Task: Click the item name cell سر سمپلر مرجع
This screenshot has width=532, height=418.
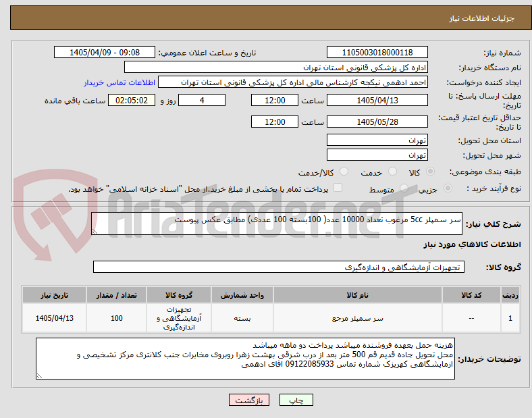Action: pyautogui.click(x=358, y=318)
